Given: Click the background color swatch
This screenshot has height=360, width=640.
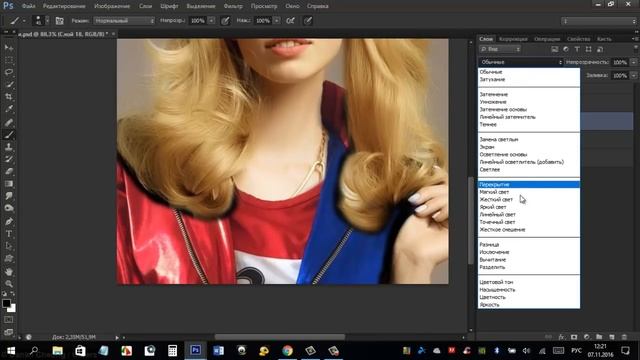Looking at the screenshot, I should [13, 309].
